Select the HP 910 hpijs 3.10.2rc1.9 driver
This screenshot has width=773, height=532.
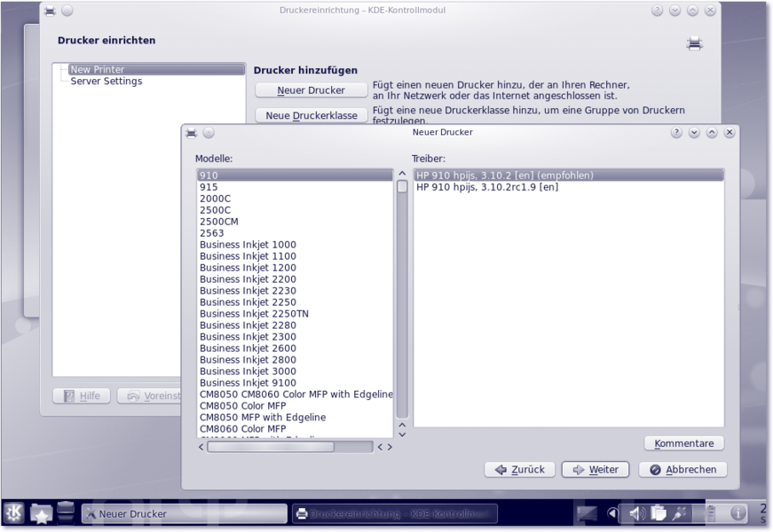[x=487, y=187]
